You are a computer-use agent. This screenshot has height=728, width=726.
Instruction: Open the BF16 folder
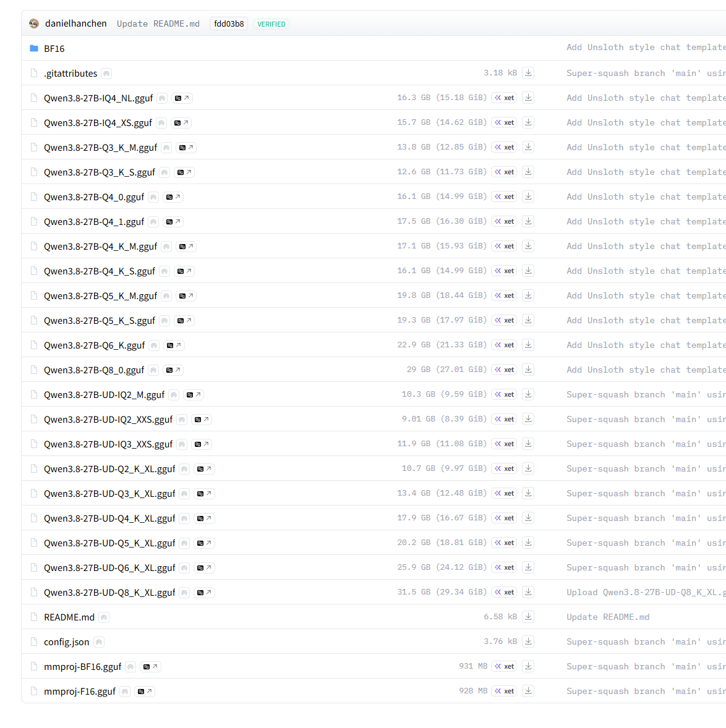pyautogui.click(x=54, y=49)
